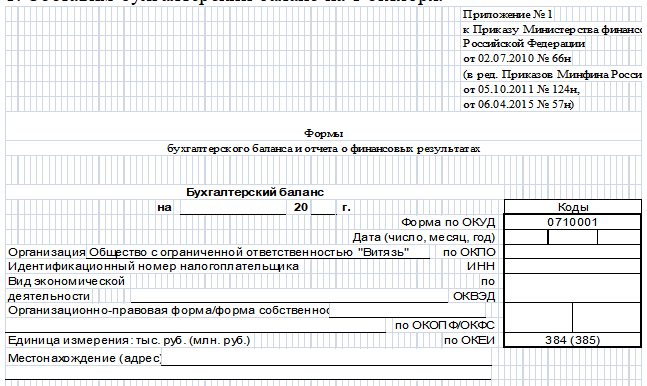Click the ИНН code cell
The image size is (647, 386).
point(572,266)
